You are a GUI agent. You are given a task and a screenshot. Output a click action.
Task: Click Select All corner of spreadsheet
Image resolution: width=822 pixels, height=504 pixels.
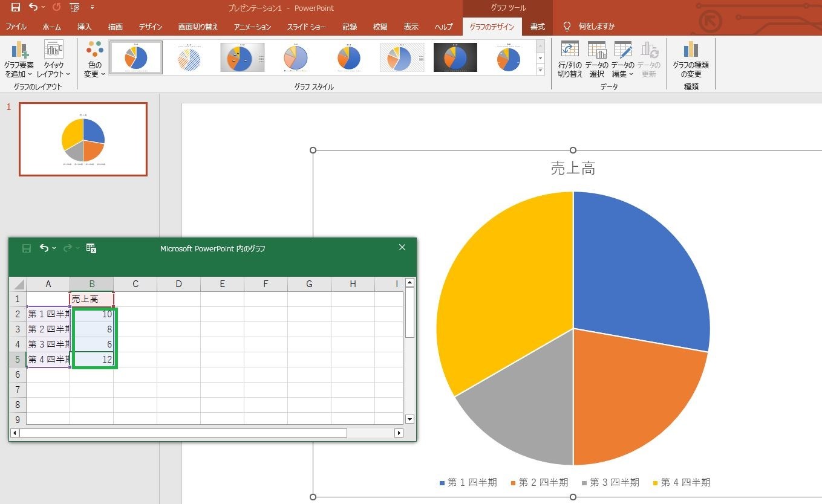(18, 284)
